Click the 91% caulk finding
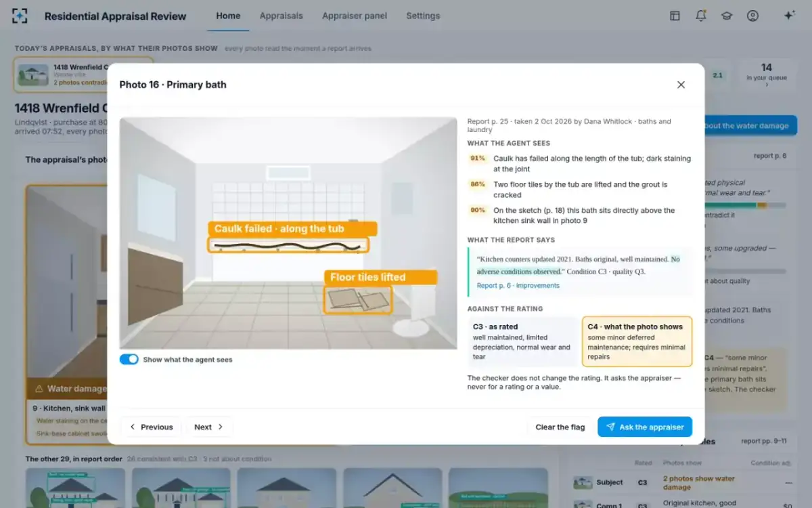812x508 pixels. [x=580, y=163]
